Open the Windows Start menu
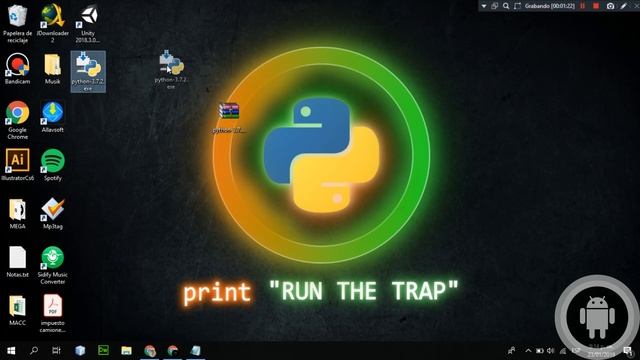 [x=11, y=351]
